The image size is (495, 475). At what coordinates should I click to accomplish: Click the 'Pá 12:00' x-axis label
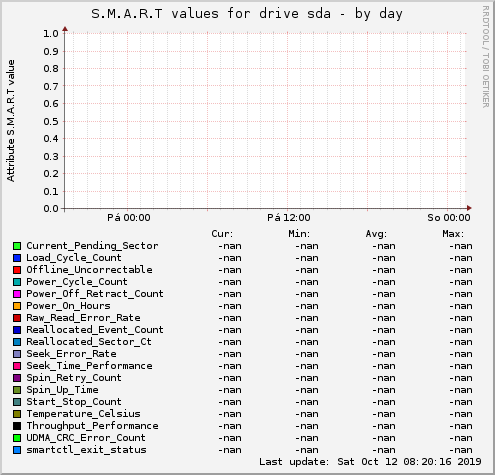(289, 218)
